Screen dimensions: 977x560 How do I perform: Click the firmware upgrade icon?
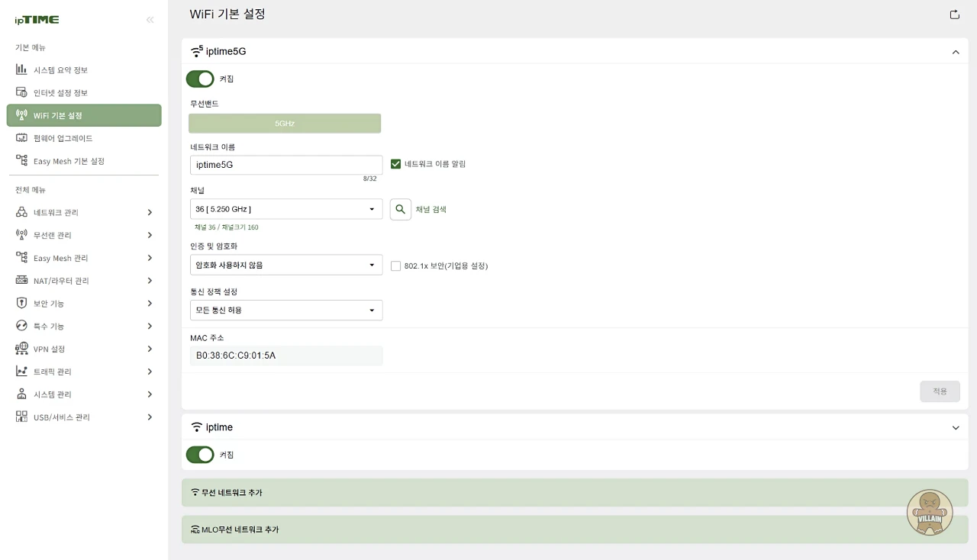pyautogui.click(x=21, y=138)
